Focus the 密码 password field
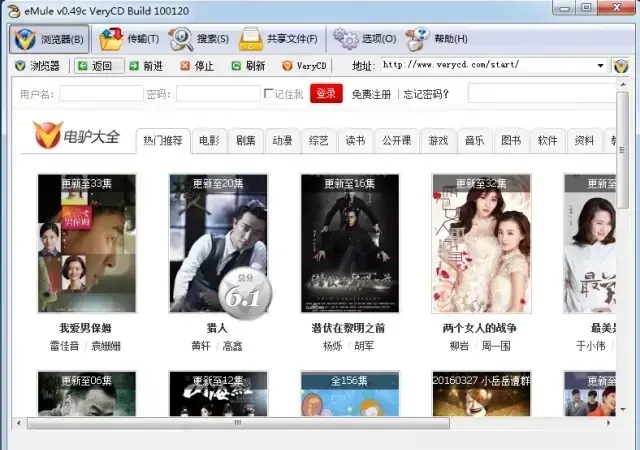640x450 pixels. point(218,94)
